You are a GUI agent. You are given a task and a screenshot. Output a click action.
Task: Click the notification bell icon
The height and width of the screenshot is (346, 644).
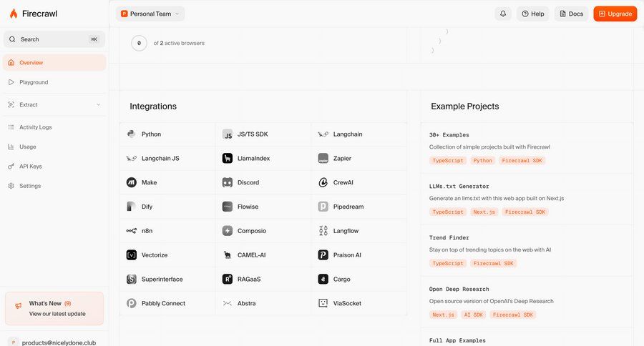[503, 14]
